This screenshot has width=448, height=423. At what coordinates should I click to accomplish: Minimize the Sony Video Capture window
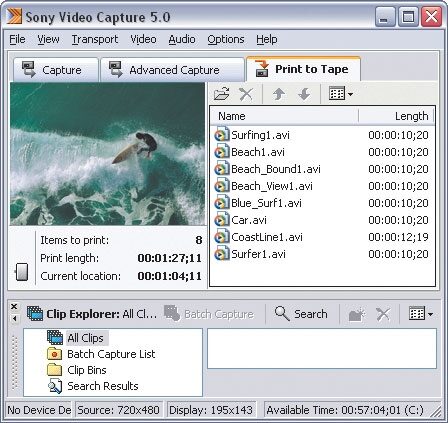[x=385, y=17]
